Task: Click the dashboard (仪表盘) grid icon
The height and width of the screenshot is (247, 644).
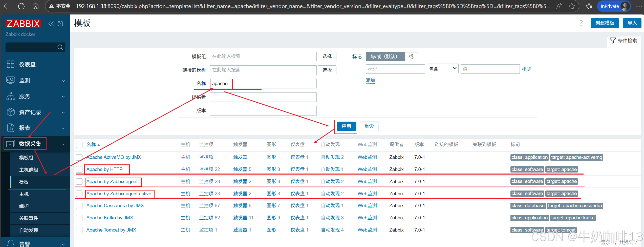Action: pos(11,64)
